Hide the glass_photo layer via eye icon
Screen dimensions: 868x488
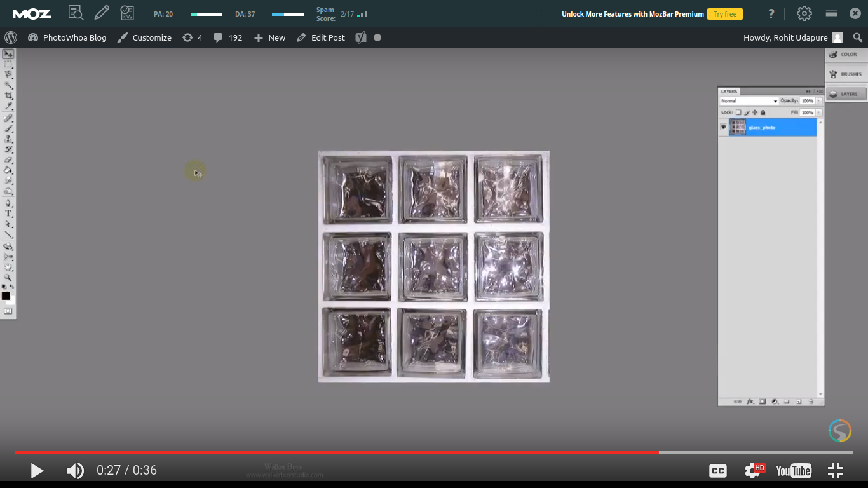tap(723, 127)
